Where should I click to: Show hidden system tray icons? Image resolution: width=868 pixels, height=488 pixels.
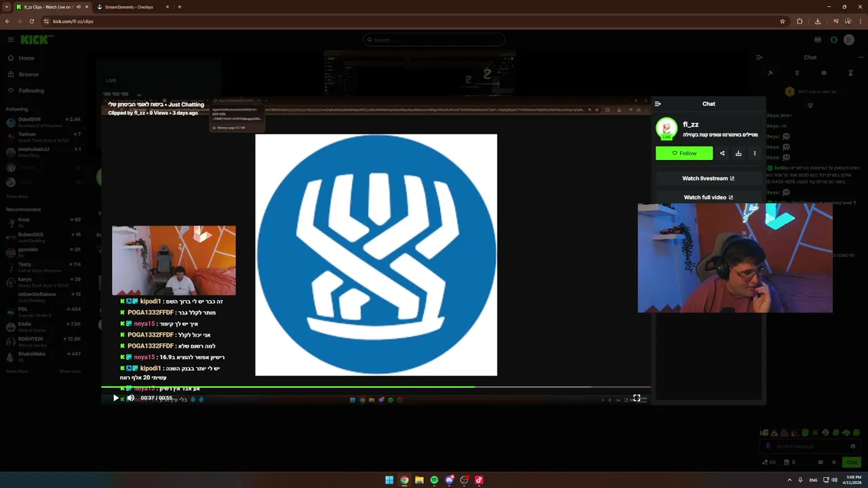(789, 480)
